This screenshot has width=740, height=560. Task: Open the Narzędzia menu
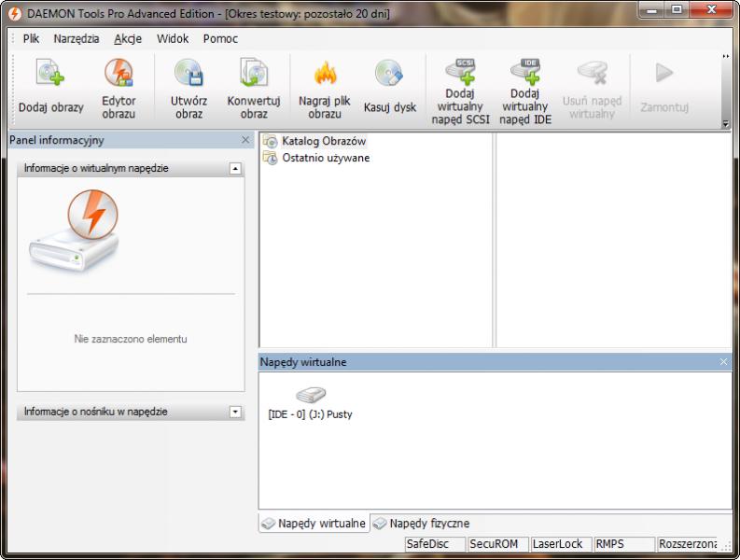pyautogui.click(x=77, y=38)
